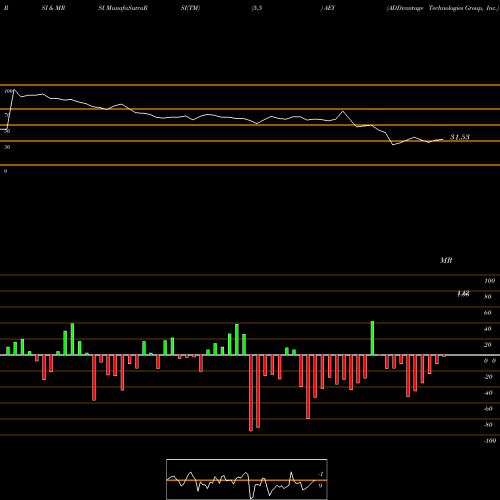Click the -1 value in mini chart
This screenshot has width=500, height=500.
[x=321, y=474]
